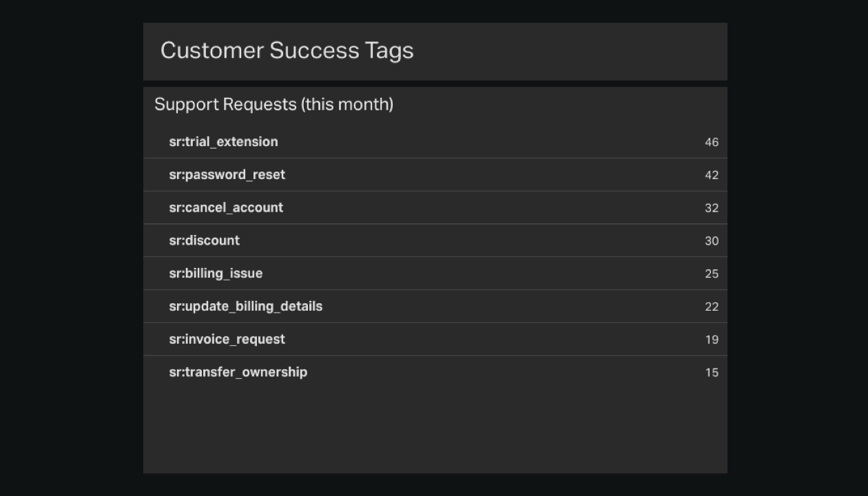Click the count 15 for transfer_ownership
Screen dimensions: 868x496
(x=712, y=373)
